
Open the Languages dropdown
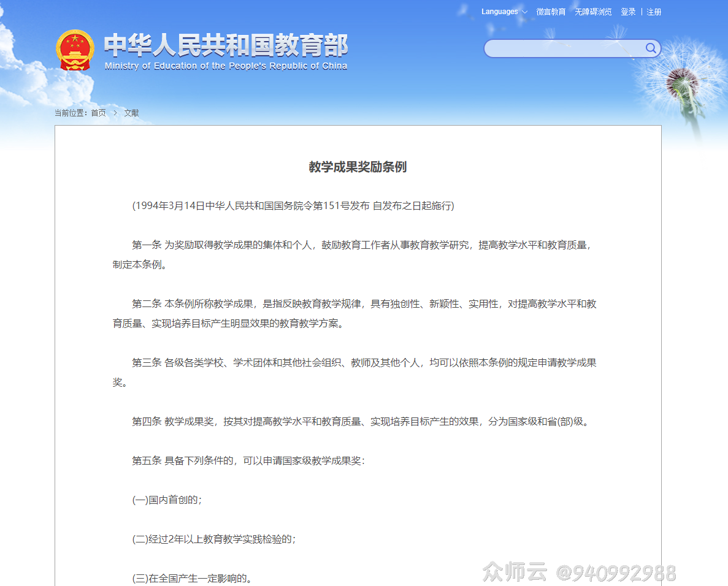[x=504, y=12]
